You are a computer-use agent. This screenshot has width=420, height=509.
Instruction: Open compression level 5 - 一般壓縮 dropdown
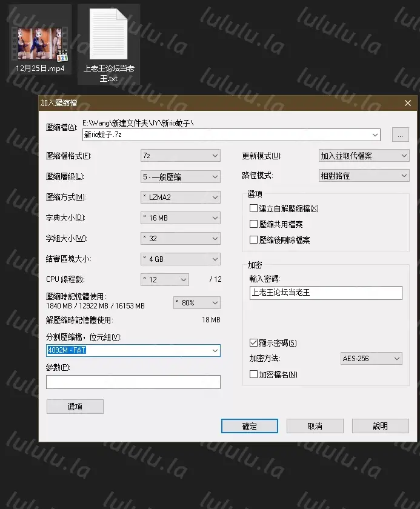(181, 176)
